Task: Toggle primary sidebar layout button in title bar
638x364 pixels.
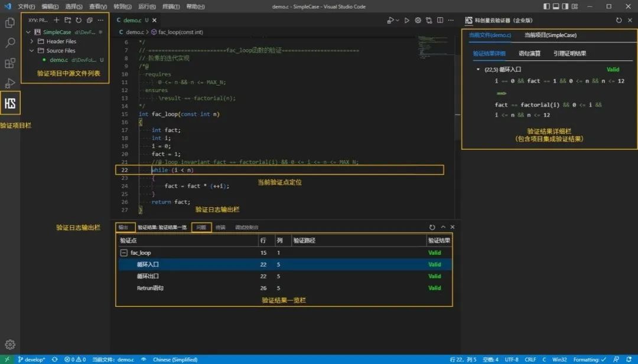Action: [x=546, y=6]
